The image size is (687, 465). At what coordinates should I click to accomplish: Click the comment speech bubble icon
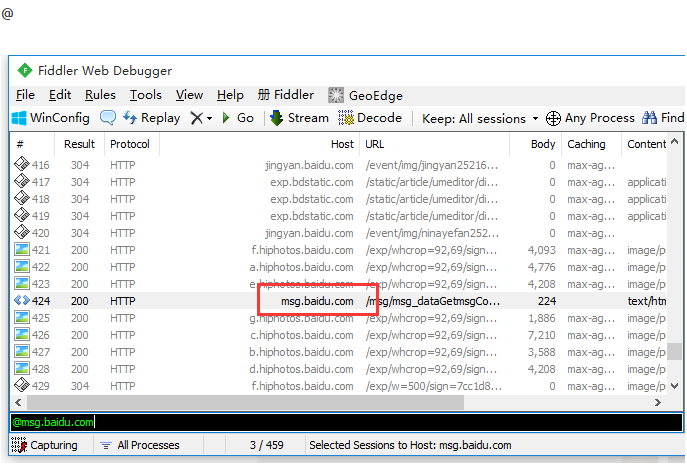(108, 118)
